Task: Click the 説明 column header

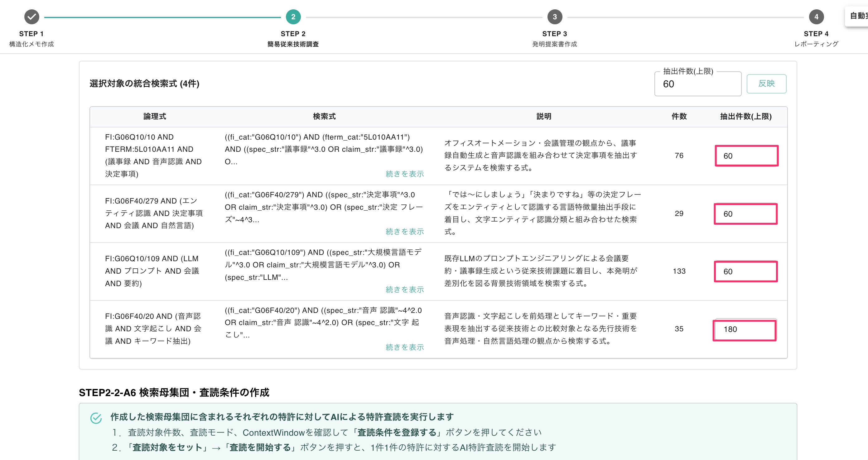Action: coord(544,117)
